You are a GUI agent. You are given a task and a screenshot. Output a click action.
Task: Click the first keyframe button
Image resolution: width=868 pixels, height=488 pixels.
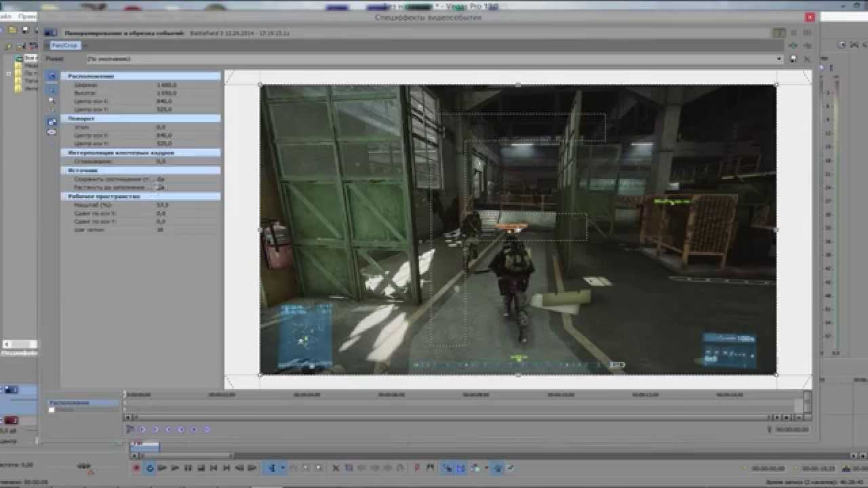pyautogui.click(x=142, y=429)
